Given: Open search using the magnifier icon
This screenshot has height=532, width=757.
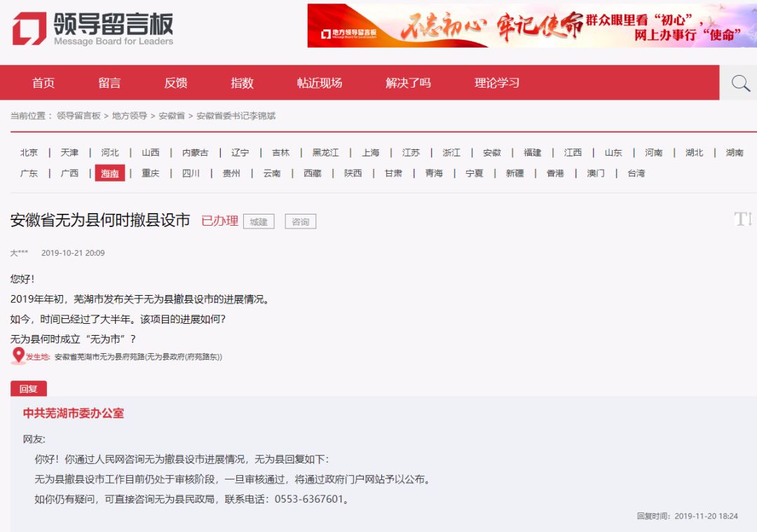Looking at the screenshot, I should [x=739, y=82].
